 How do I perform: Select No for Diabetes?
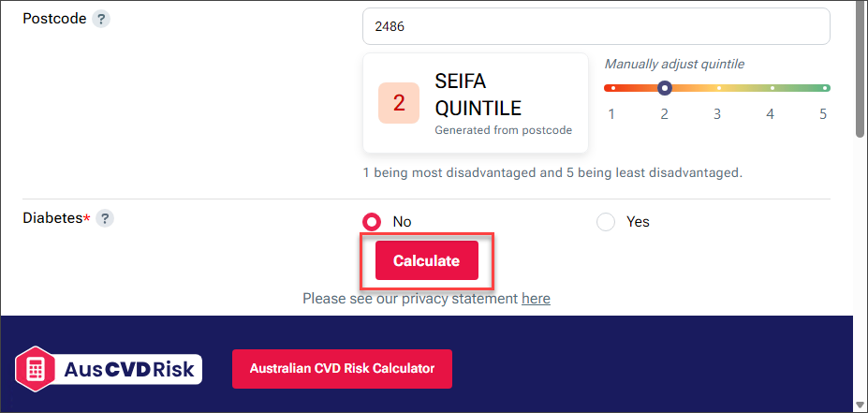point(372,222)
